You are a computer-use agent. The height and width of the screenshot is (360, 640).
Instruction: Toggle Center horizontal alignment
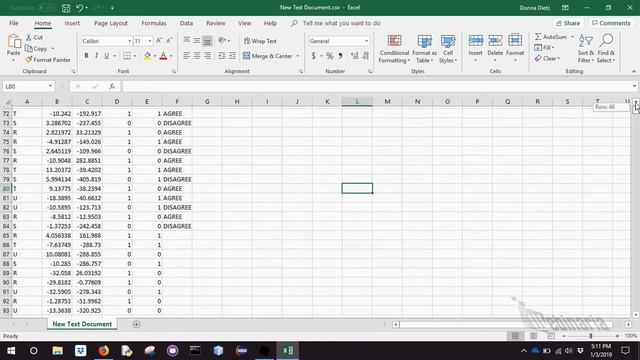pos(197,56)
